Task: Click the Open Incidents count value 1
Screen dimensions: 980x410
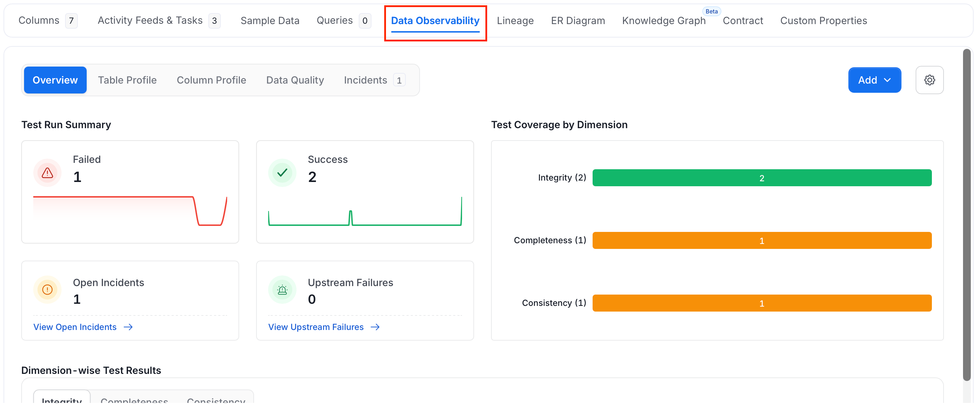Action: [x=77, y=299]
